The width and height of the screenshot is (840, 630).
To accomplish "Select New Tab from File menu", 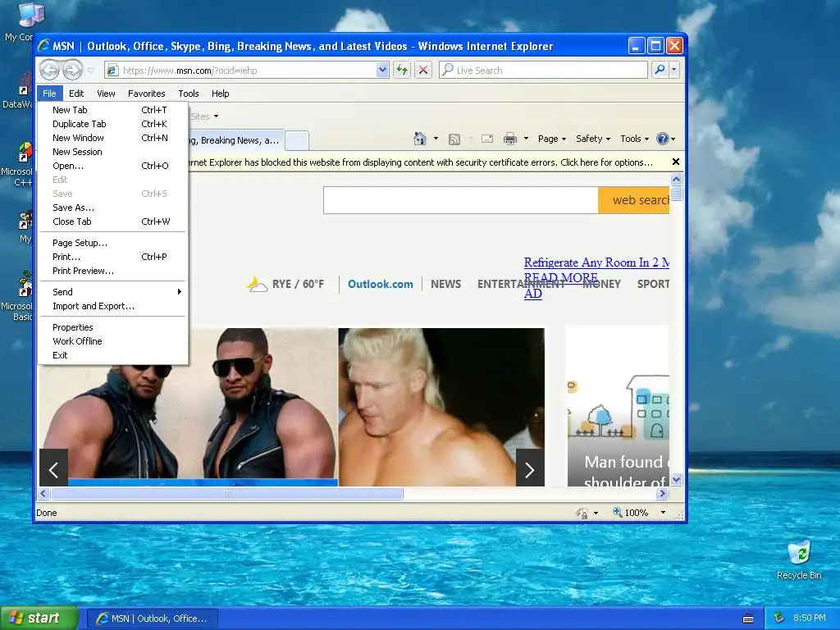I will point(112,110).
